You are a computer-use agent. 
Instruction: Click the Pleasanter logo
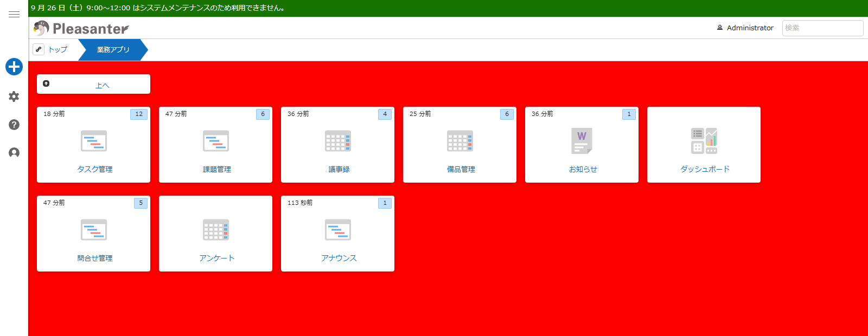pyautogui.click(x=81, y=28)
